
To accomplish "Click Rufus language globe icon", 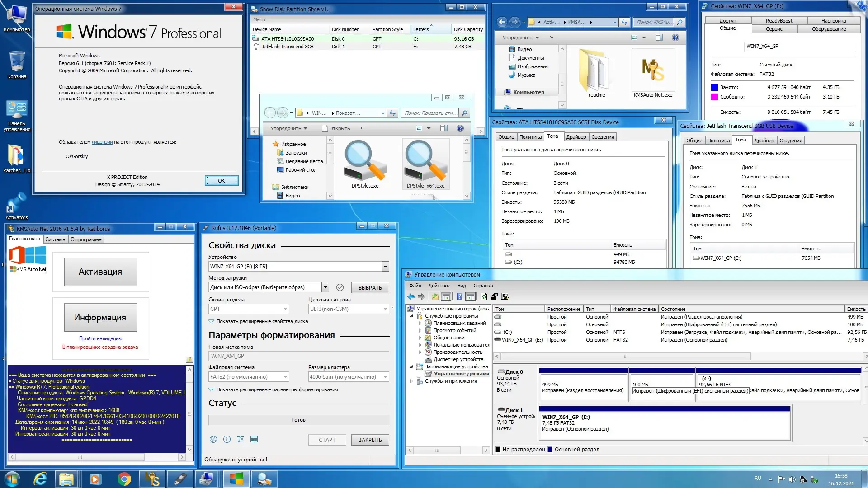I will pyautogui.click(x=213, y=439).
